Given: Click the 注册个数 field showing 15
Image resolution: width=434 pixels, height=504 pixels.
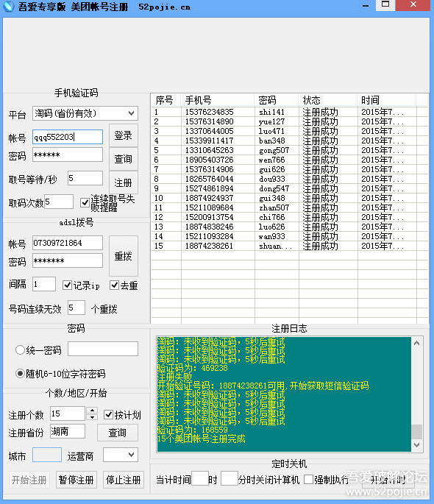Looking at the screenshot, I should pos(68,414).
